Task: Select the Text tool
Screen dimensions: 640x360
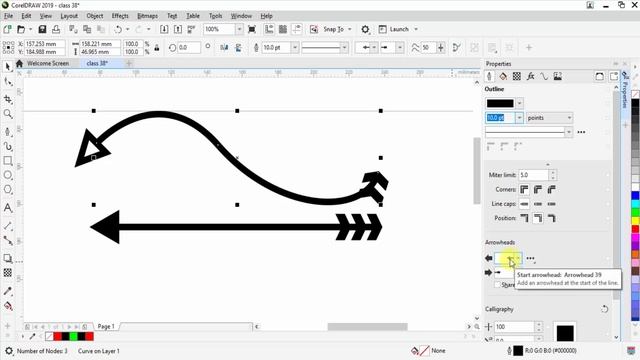Action: tap(8, 208)
